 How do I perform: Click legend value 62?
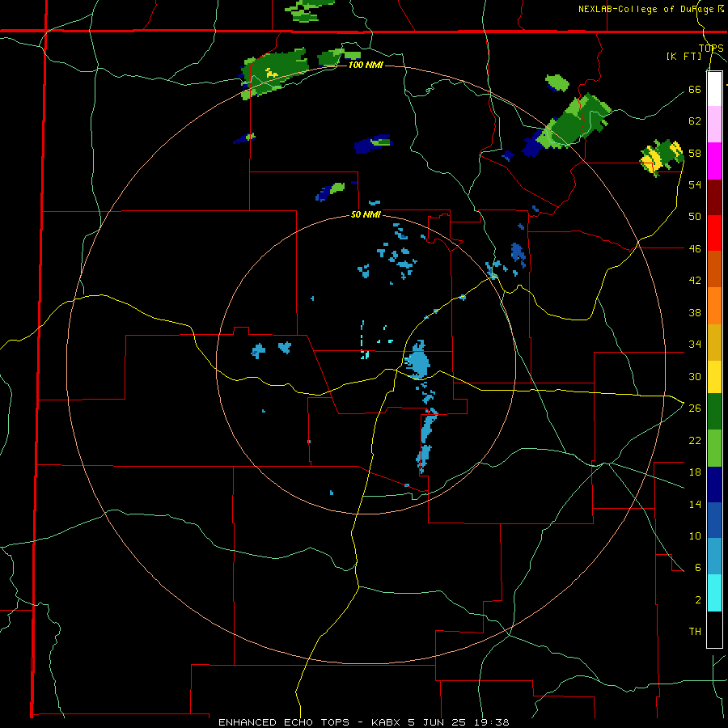(x=695, y=121)
